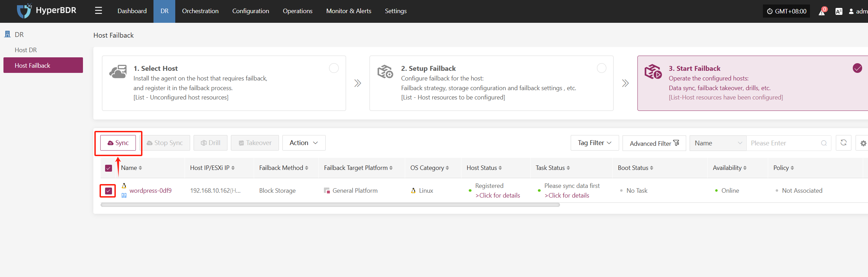Go to the Orchestration menu

click(200, 11)
